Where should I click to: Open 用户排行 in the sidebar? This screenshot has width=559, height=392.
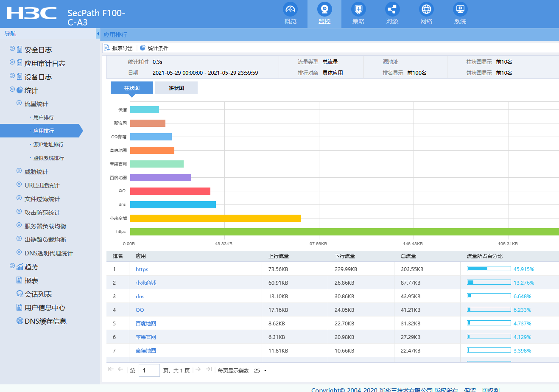coord(43,117)
